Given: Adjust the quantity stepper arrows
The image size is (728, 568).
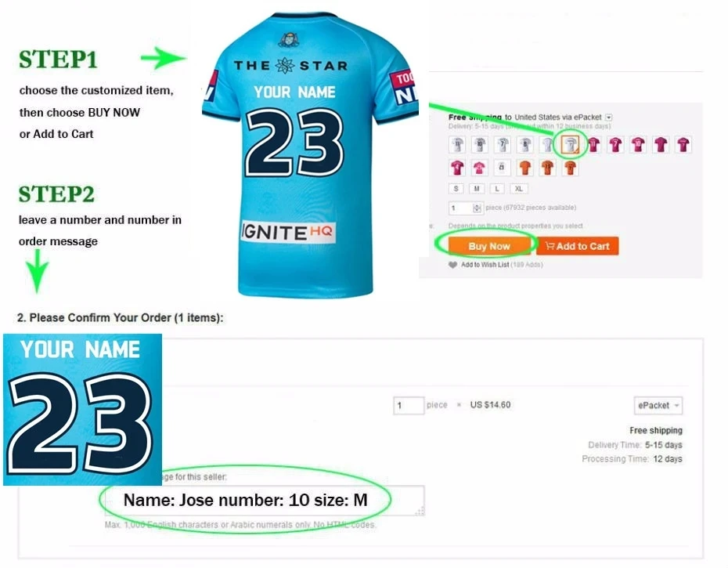Looking at the screenshot, I should click(x=477, y=208).
